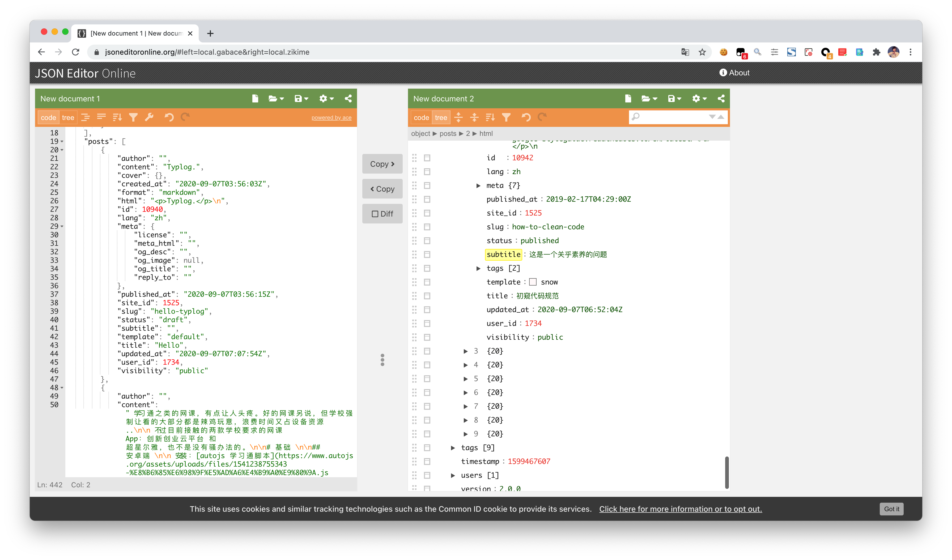Copy left document to right
Viewport: 952px width, 560px height.
pyautogui.click(x=382, y=164)
